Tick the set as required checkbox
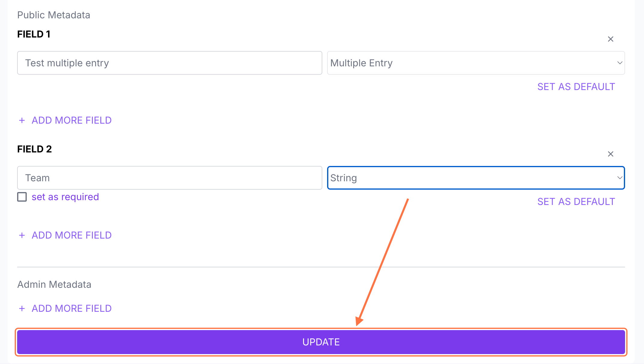This screenshot has width=644, height=364. 22,197
